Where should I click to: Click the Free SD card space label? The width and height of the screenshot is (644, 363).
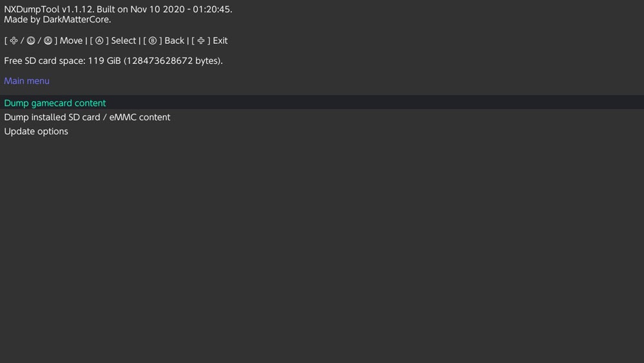[x=44, y=61]
